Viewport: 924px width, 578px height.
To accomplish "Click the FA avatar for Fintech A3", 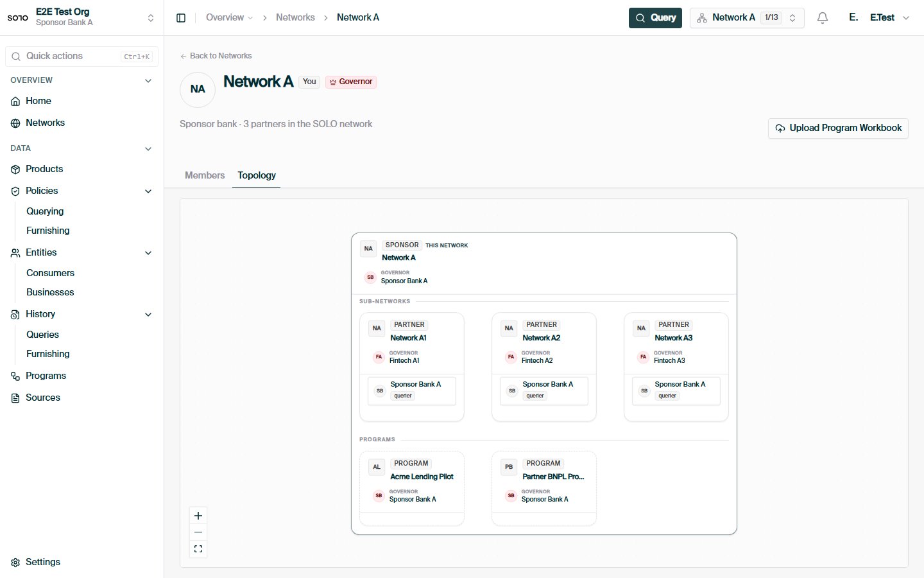I will click(643, 356).
